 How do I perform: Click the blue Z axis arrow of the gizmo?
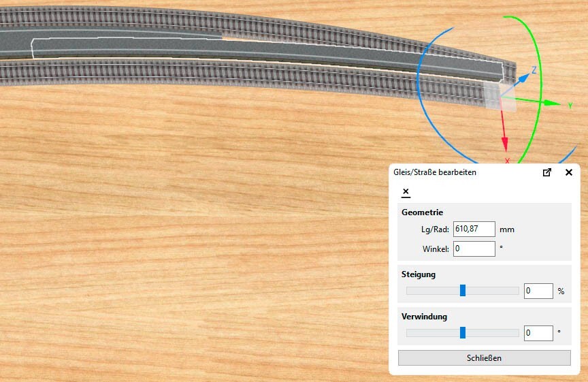coord(524,78)
